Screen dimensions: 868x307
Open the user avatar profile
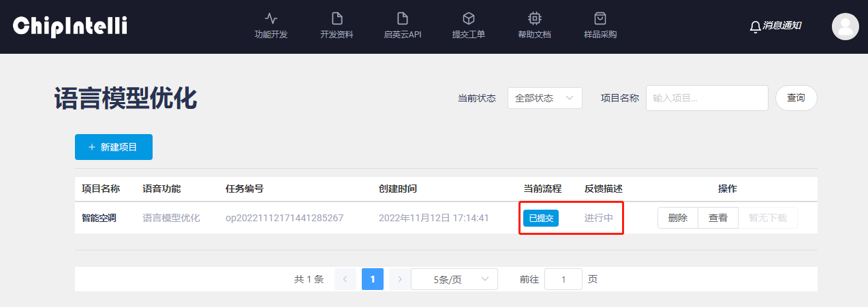coord(845,27)
